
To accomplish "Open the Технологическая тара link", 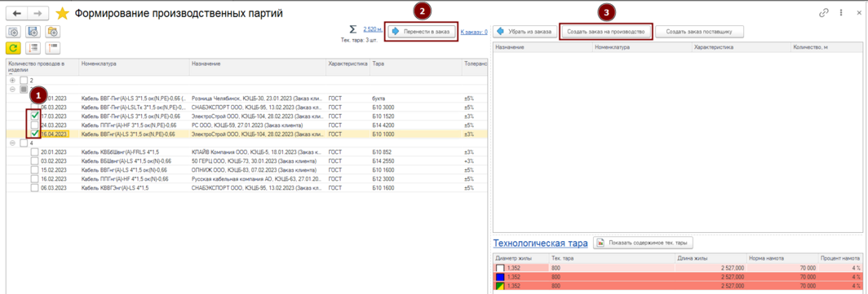I will click(x=540, y=243).
